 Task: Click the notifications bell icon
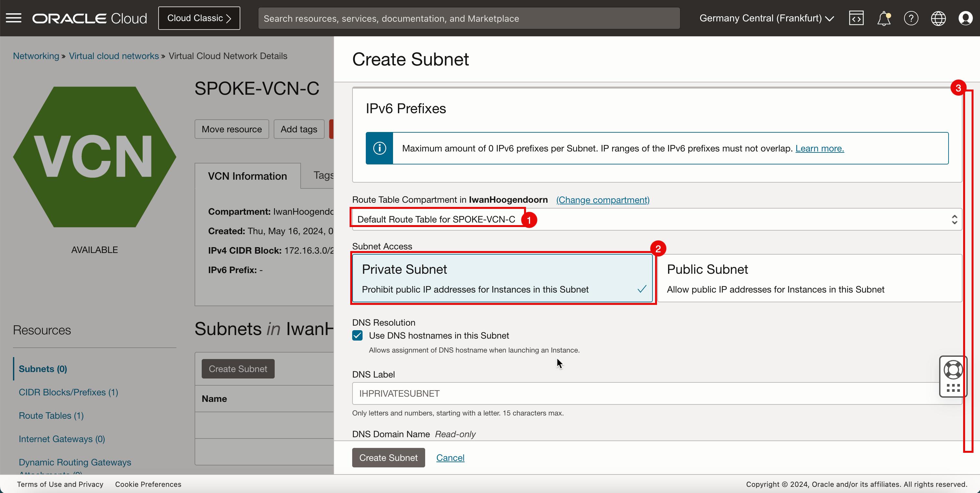[x=883, y=18]
